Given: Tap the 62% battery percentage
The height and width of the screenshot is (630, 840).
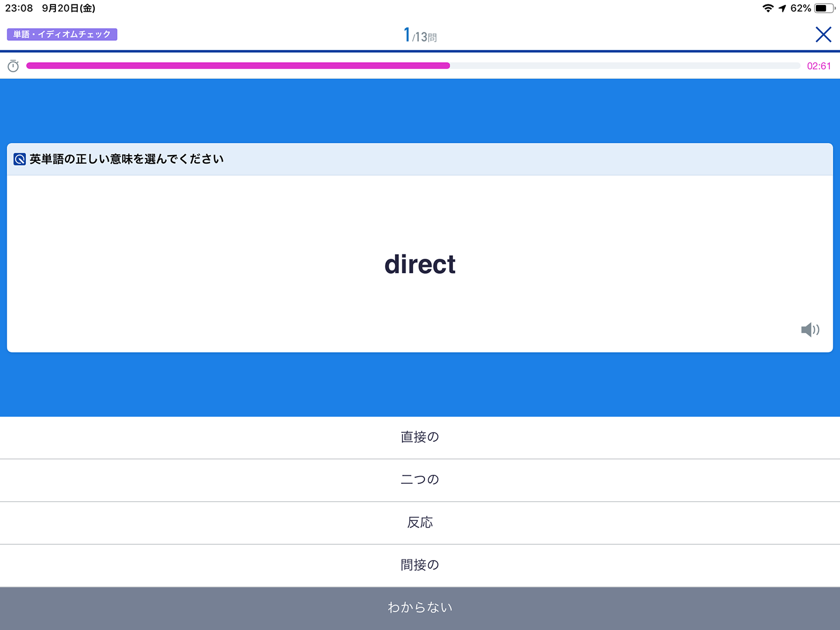Looking at the screenshot, I should (800, 8).
